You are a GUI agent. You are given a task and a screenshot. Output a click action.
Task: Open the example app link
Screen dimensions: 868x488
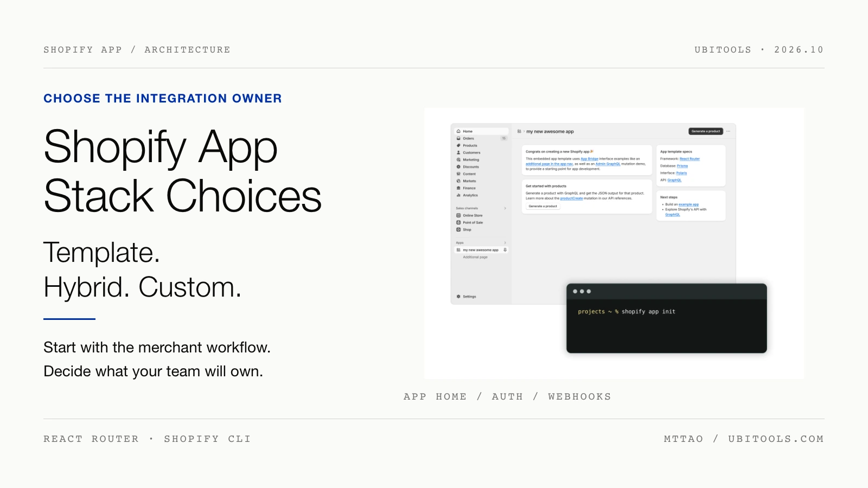pos(688,204)
